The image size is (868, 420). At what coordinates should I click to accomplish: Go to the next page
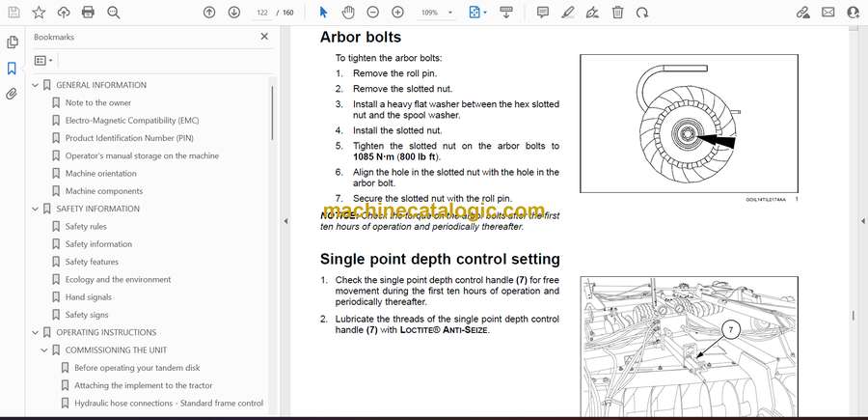tap(234, 13)
